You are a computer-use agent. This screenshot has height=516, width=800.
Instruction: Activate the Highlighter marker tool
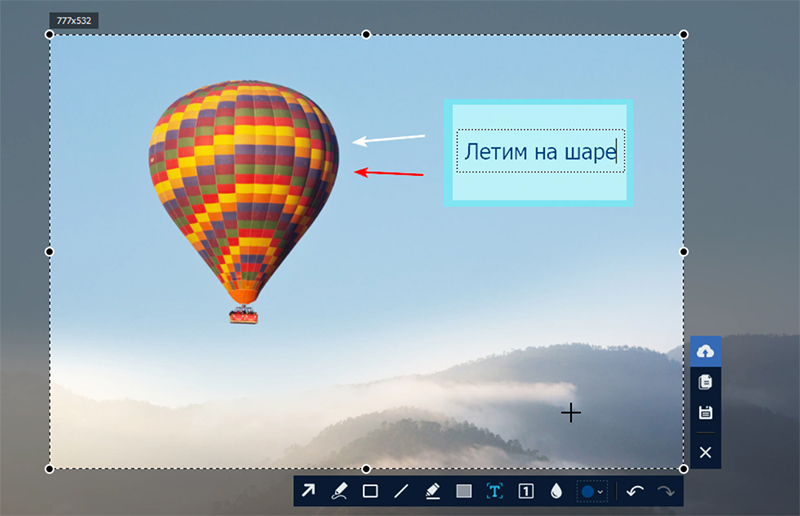coord(432,491)
